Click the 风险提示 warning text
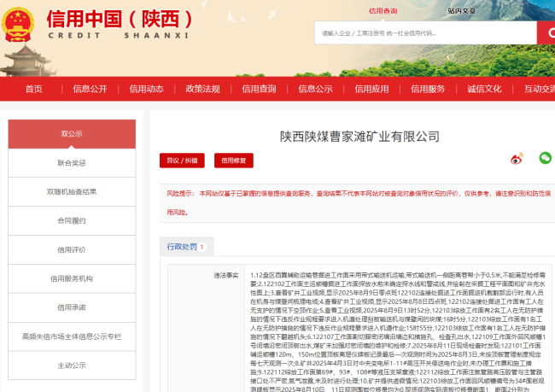This screenshot has height=392, width=555. click(x=359, y=203)
